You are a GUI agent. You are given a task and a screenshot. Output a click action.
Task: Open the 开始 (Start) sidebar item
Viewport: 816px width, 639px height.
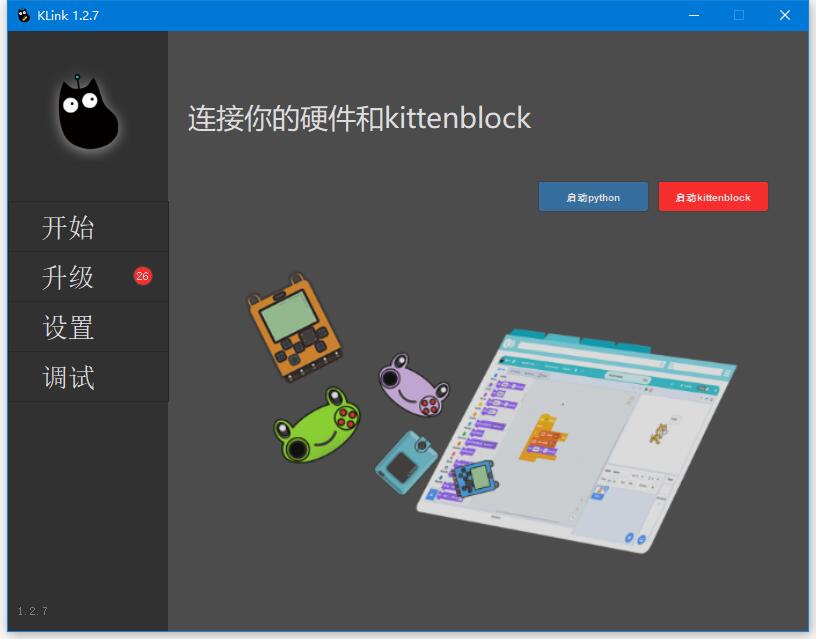88,227
